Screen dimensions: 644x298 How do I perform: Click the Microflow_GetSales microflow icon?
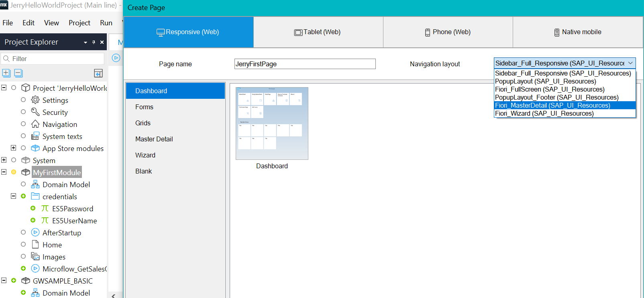(35, 269)
